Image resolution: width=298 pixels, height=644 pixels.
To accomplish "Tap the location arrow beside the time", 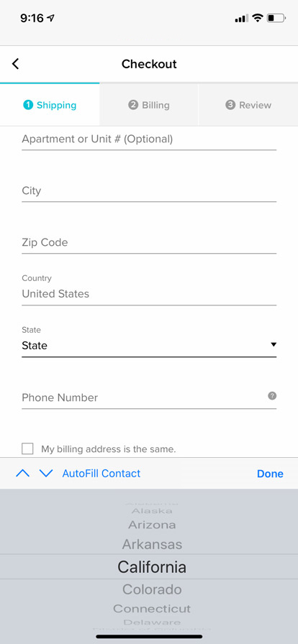I will tap(51, 18).
